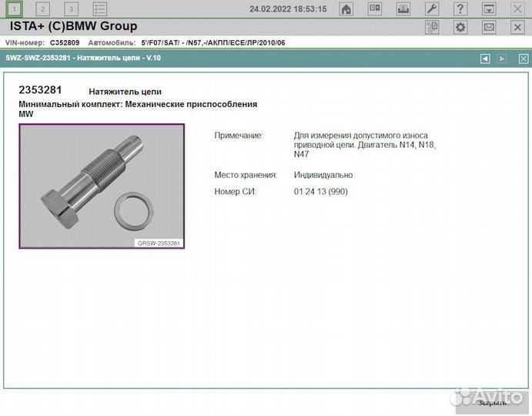Open the wrench service tools icon
The image size is (532, 416).
(x=432, y=8)
